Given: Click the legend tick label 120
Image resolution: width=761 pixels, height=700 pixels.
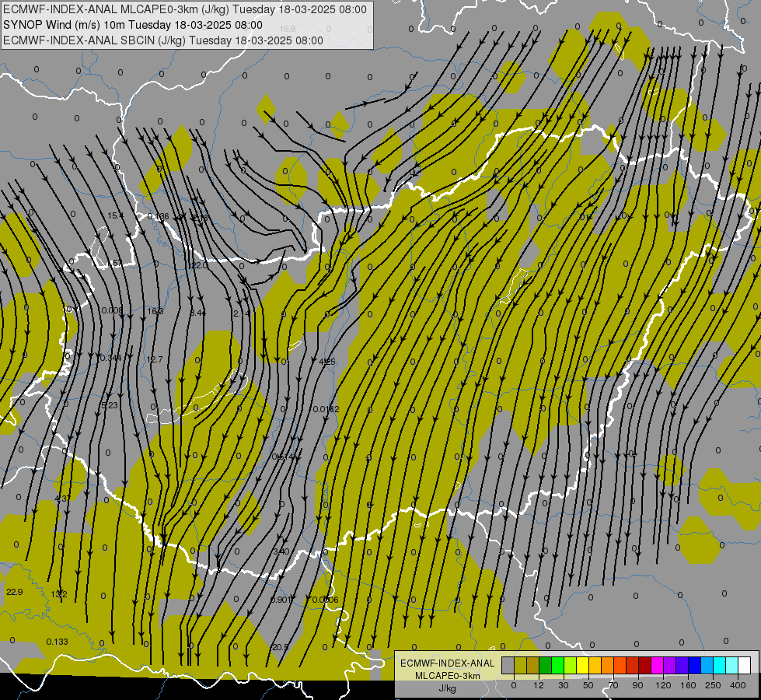Looking at the screenshot, I should point(663,685).
